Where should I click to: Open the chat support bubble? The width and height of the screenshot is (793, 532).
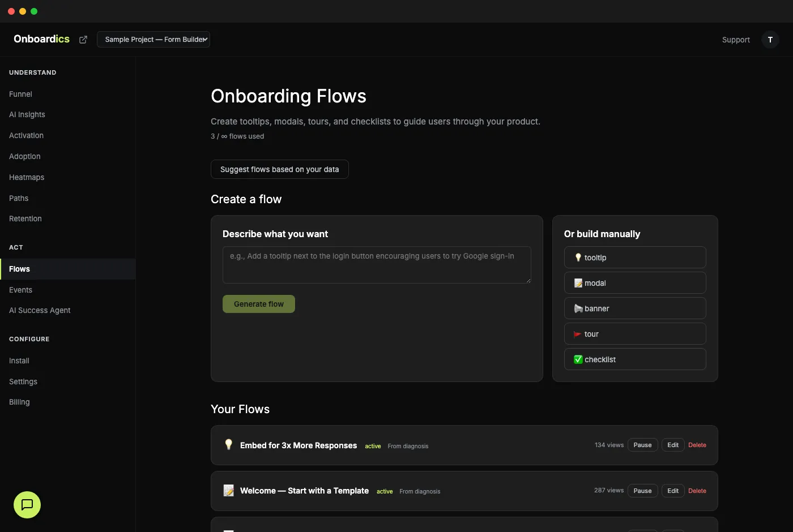[27, 505]
